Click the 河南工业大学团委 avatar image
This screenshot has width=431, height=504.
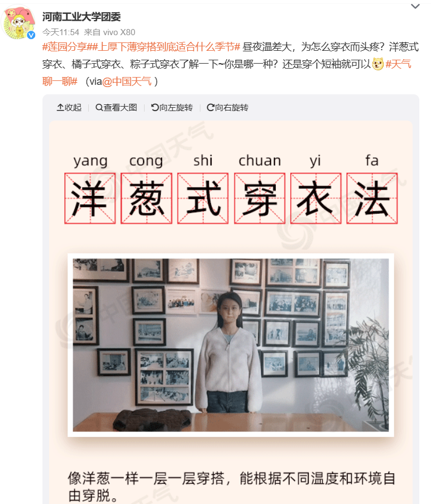point(18,22)
